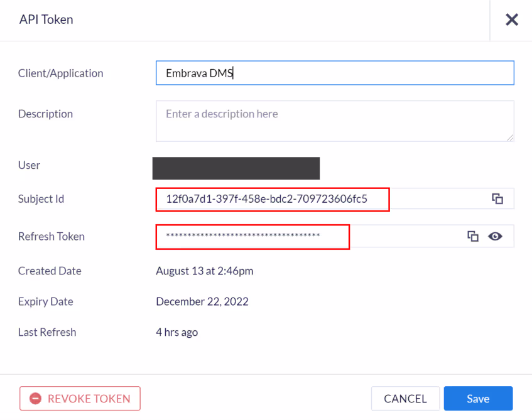Click the Refresh Token label
The image size is (532, 420).
pos(52,236)
